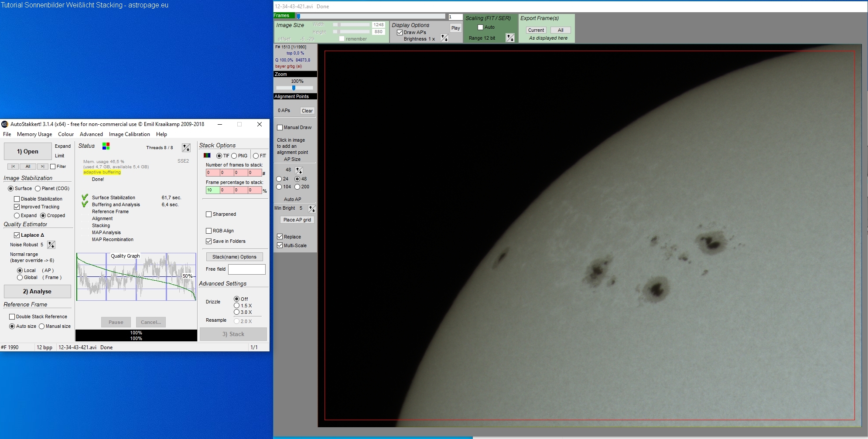The image size is (868, 439).
Task: Jump to last frame button
Action: tap(43, 167)
